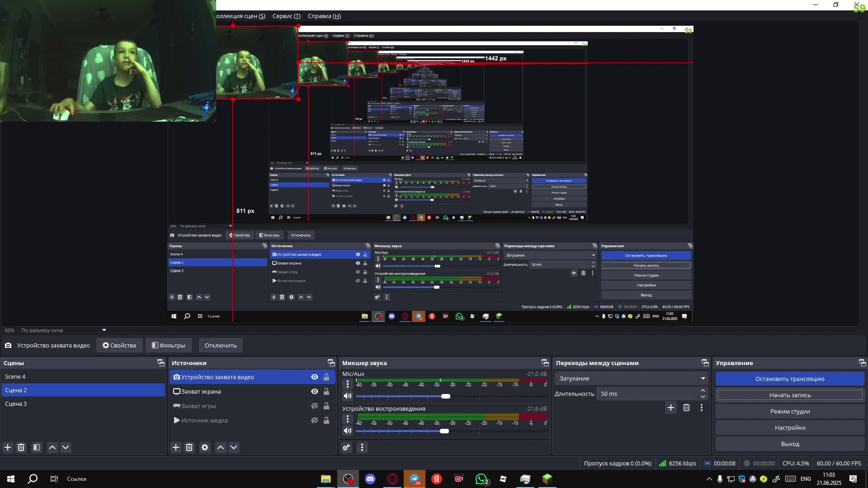Mute Mic/Aux speaker icon
The width and height of the screenshot is (868, 488).
click(x=347, y=396)
